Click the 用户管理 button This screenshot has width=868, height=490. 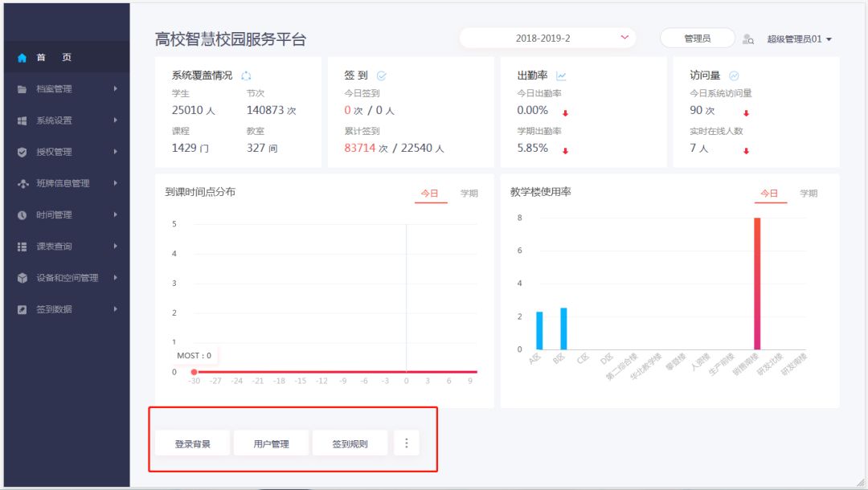(271, 443)
